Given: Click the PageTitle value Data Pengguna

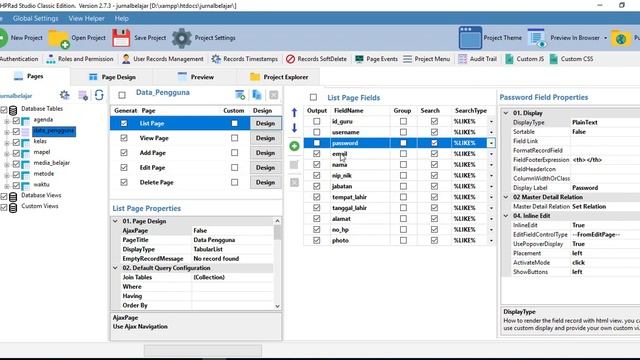Looking at the screenshot, I should tap(214, 240).
